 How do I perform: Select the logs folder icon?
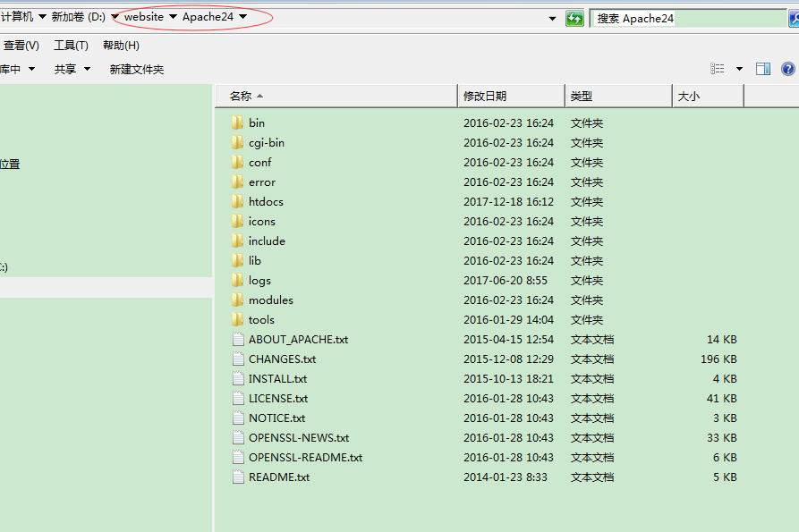(236, 280)
